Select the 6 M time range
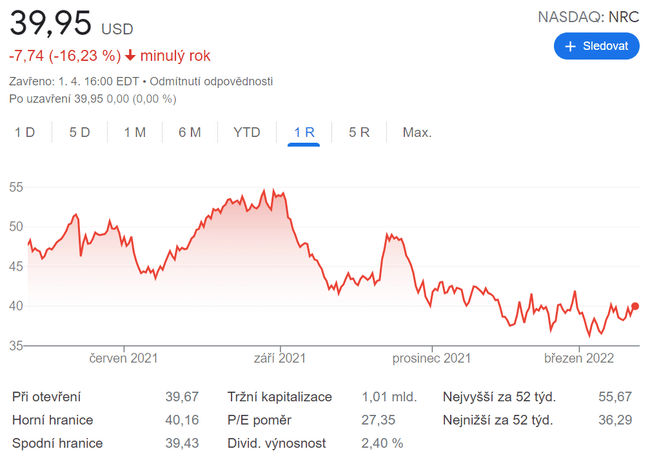This screenshot has height=457, width=650. point(190,132)
